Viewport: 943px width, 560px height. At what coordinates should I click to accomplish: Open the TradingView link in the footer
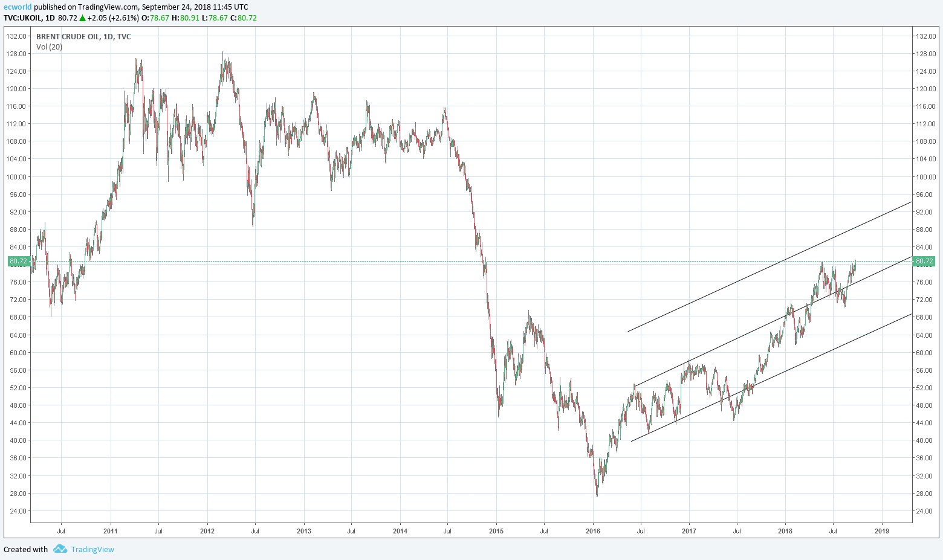92,549
